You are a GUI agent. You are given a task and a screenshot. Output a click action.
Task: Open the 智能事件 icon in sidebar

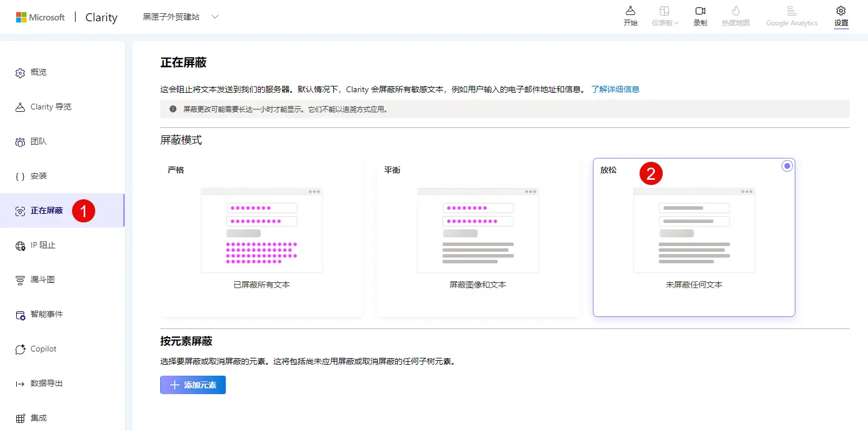point(20,315)
